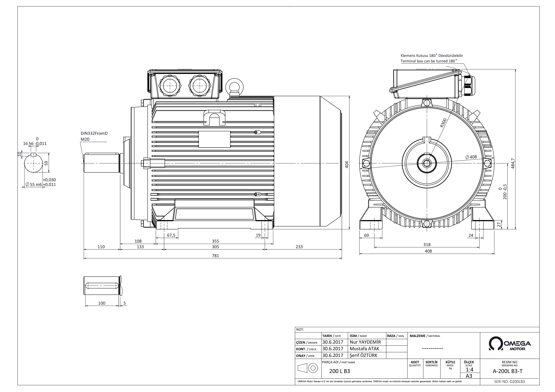The image size is (555, 392).
Task: Click the ÇİZEN / DRAWN date 30.6.2017
Action: 333,342
